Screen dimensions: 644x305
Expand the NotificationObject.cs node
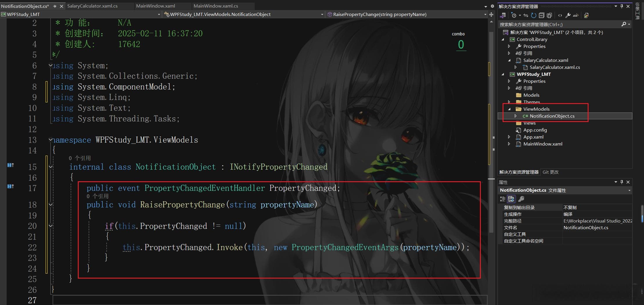516,116
